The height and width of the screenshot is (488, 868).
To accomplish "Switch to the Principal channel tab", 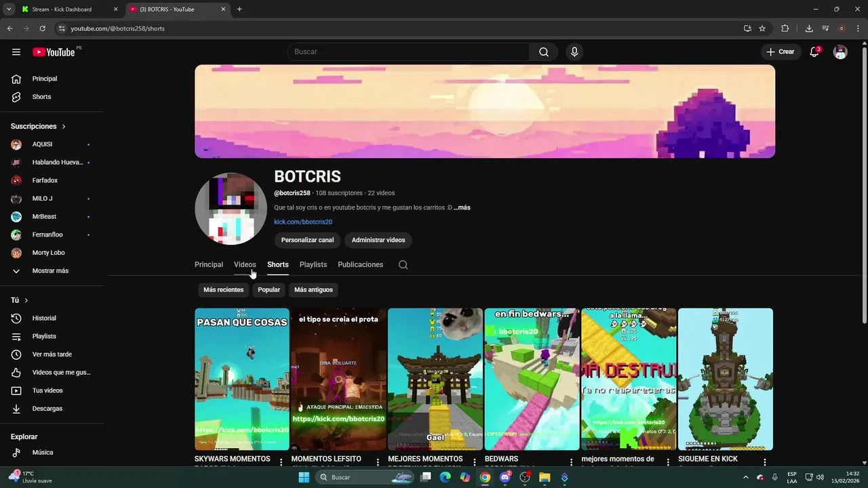I will tap(209, 265).
